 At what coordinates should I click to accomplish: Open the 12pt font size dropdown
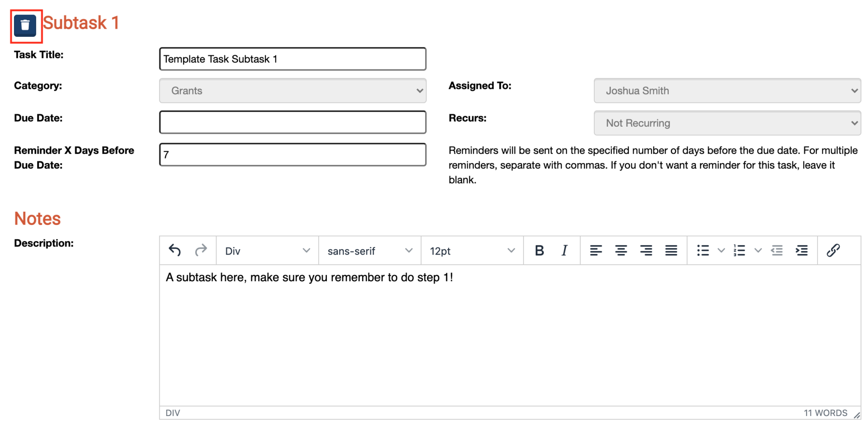click(471, 250)
